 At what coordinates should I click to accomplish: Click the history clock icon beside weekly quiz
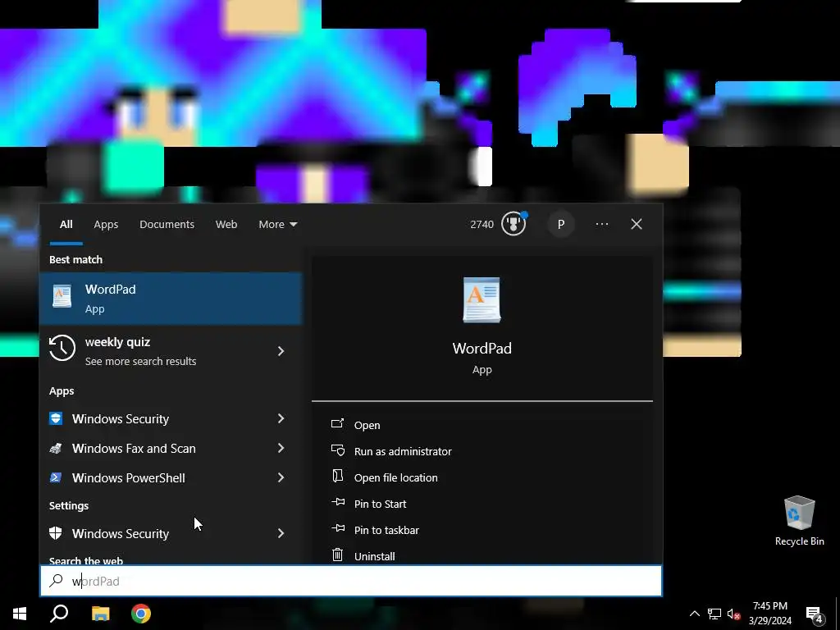[x=62, y=348]
